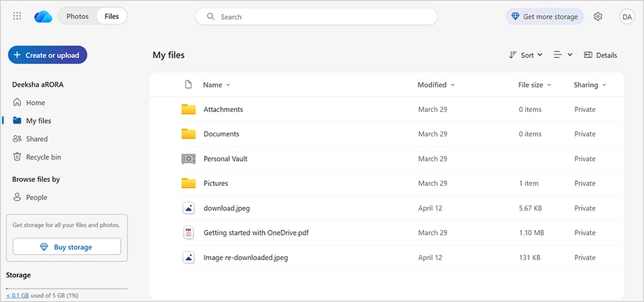Open the File size column header menu
Viewport: 644px width, 302px height.
click(534, 85)
